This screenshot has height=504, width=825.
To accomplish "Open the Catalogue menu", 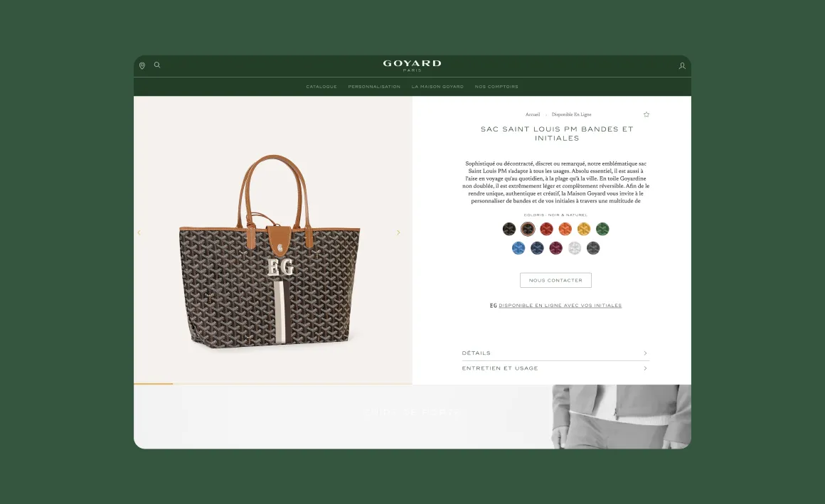I will click(x=321, y=87).
